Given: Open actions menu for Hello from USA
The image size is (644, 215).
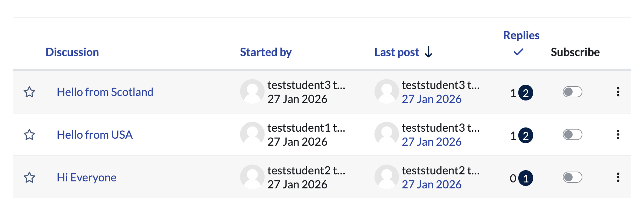Looking at the screenshot, I should (618, 135).
